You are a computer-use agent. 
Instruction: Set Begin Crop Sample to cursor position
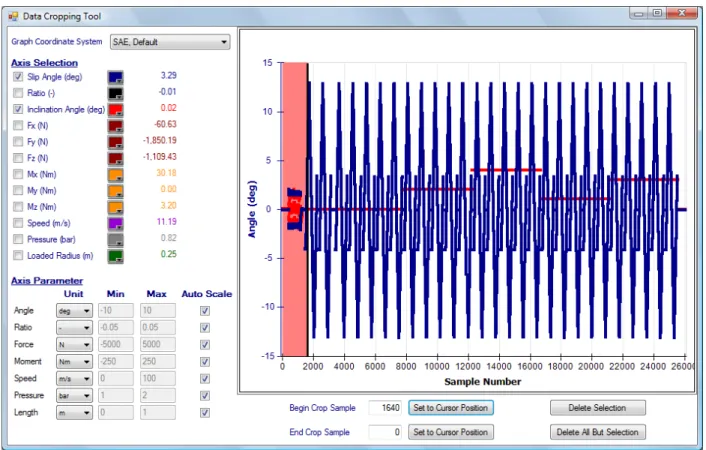[x=451, y=408]
